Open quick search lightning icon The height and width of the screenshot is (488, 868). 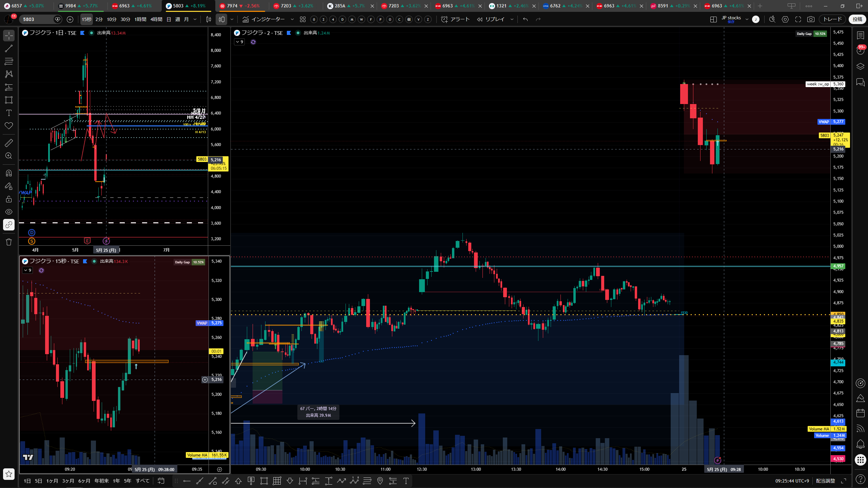[x=772, y=19]
